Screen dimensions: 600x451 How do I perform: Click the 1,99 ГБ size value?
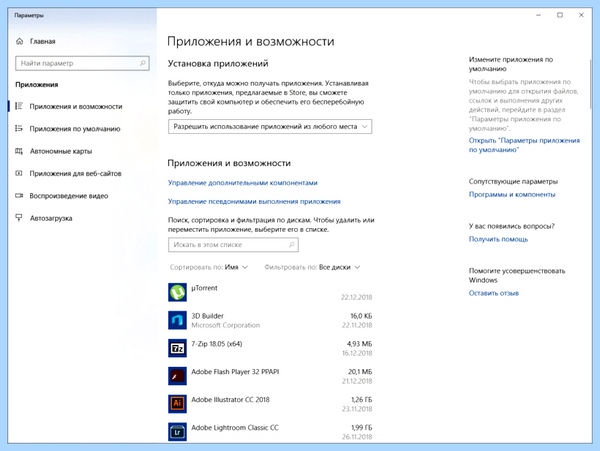[x=362, y=428]
